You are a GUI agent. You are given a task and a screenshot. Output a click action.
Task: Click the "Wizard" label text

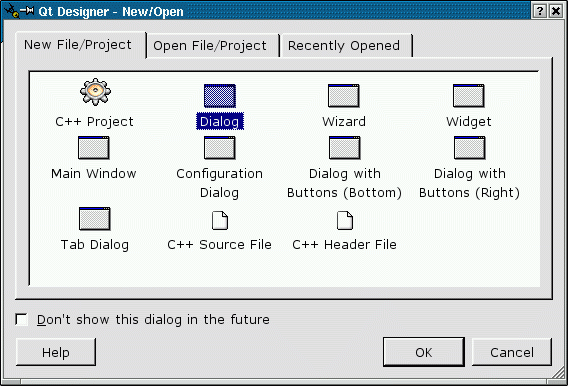pos(344,122)
